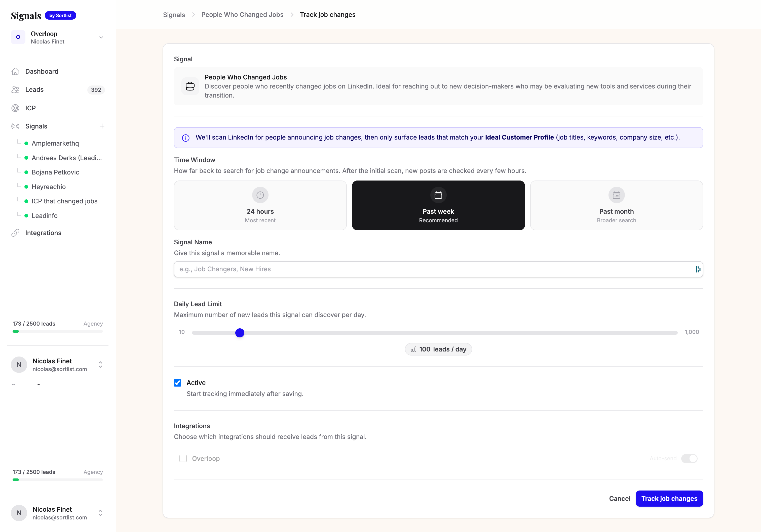Click the Cancel button
This screenshot has width=761, height=532.
coord(620,499)
